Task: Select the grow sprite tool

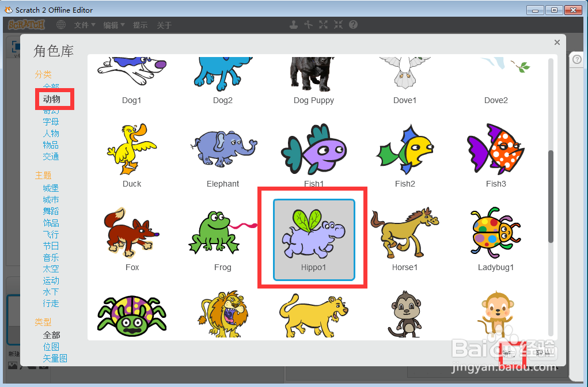Action: 323,25
